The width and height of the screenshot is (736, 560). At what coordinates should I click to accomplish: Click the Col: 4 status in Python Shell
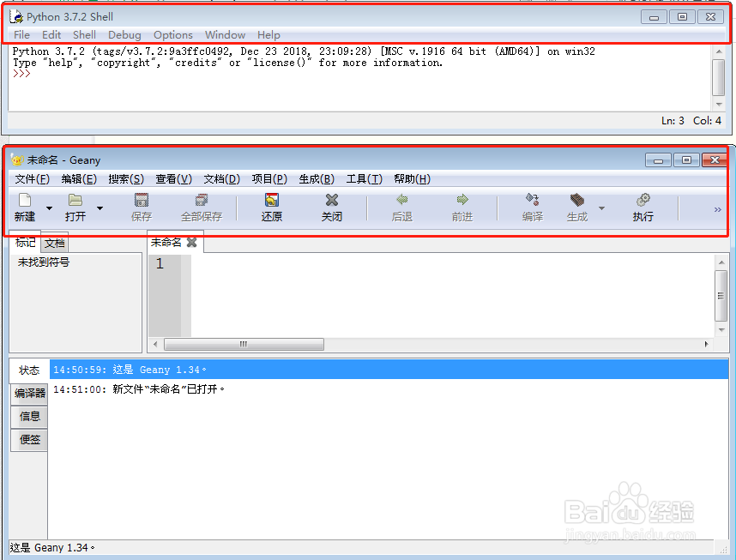pyautogui.click(x=707, y=121)
